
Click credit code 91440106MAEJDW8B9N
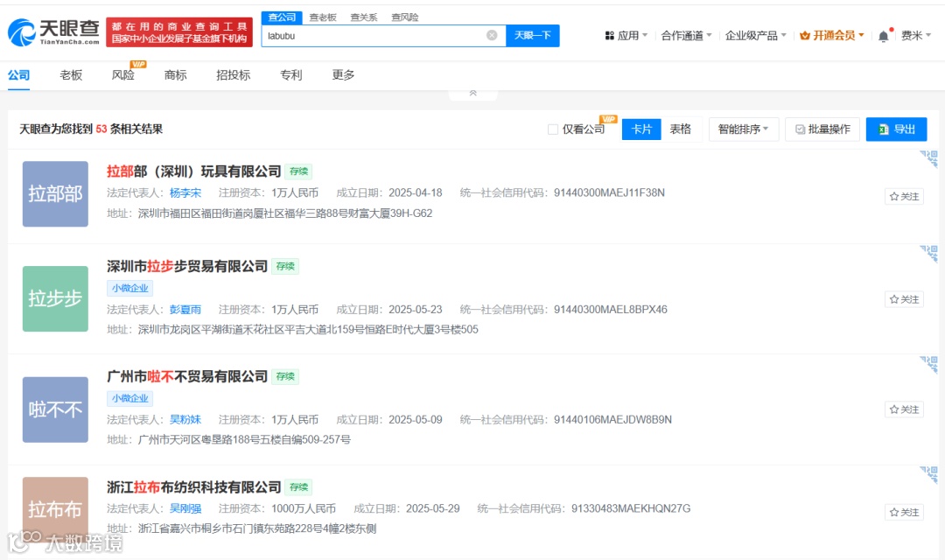point(612,419)
